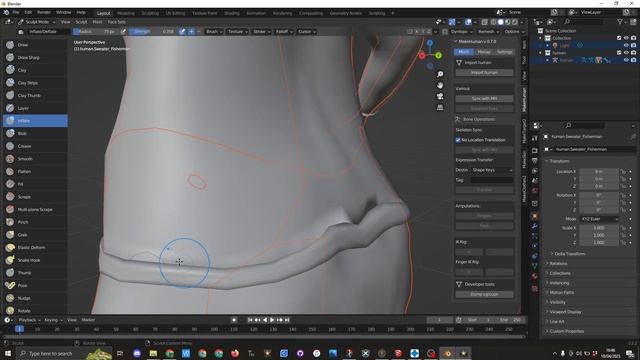The width and height of the screenshot is (640, 360).
Task: Select the Snake Hook brush
Action: [x=35, y=260]
